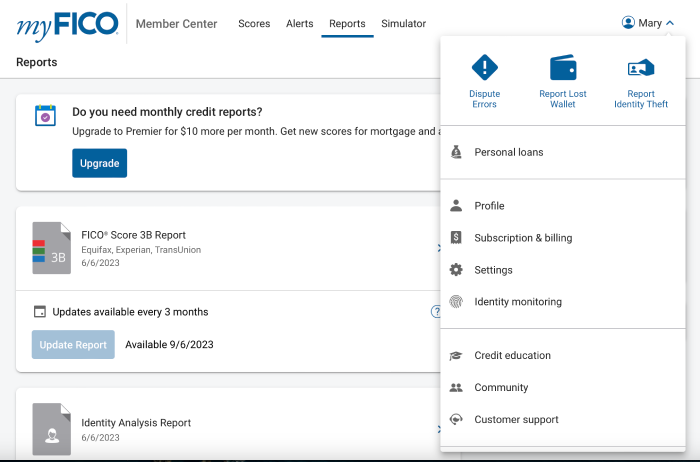Click the Credit education graduation cap icon
Viewport: 700px width, 462px height.
pos(456,355)
